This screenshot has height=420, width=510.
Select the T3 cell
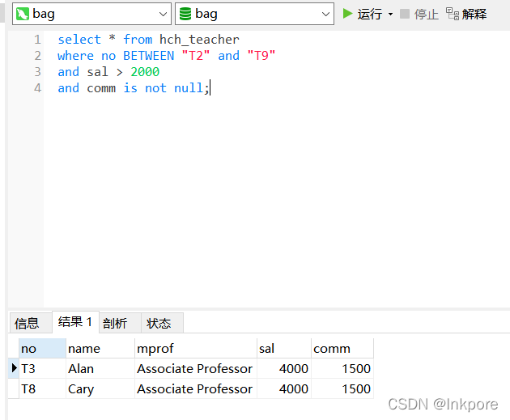(42, 369)
